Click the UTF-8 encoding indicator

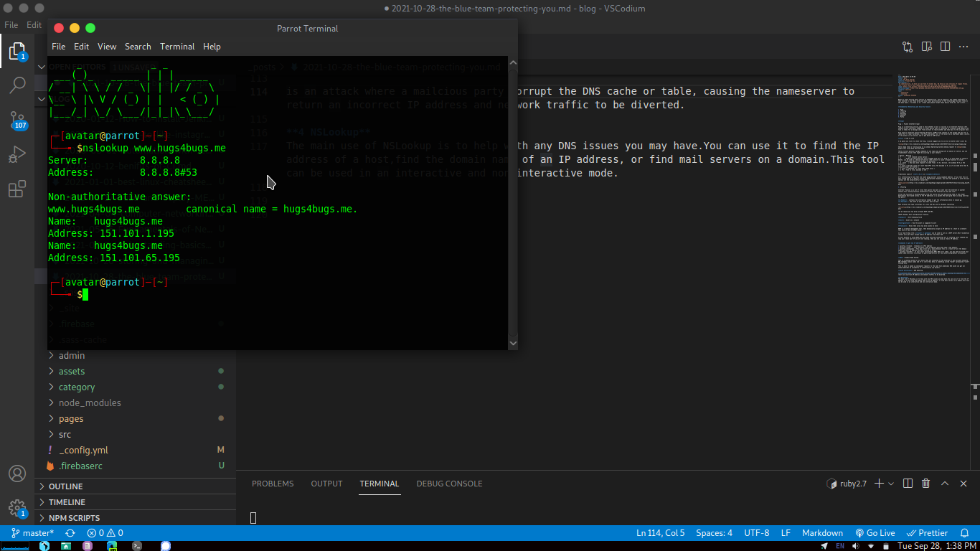tap(757, 533)
